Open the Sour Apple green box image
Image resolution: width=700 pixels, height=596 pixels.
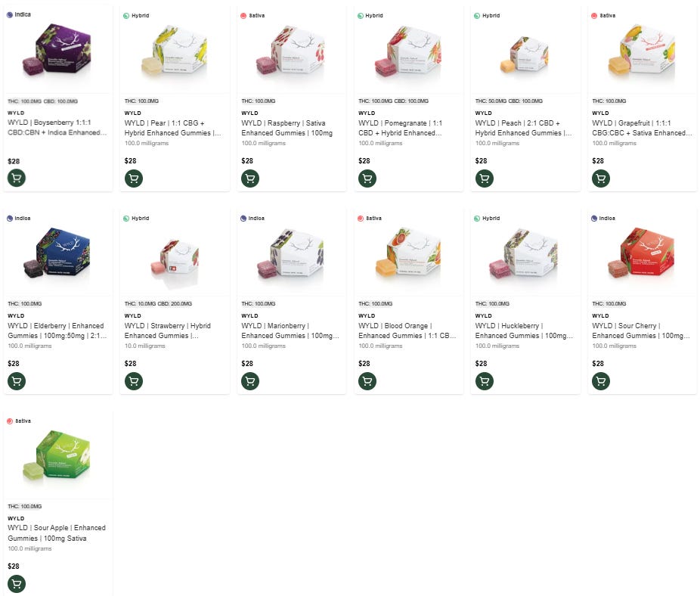click(57, 456)
